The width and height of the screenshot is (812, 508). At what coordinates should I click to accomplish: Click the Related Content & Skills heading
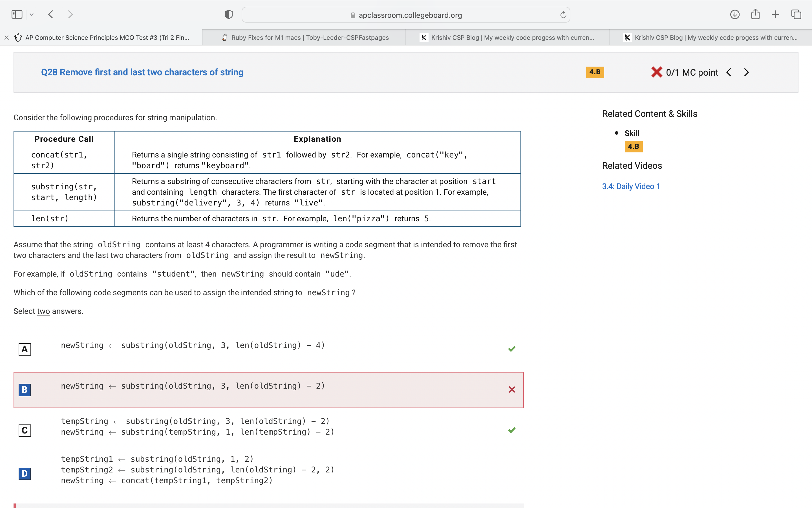click(650, 114)
